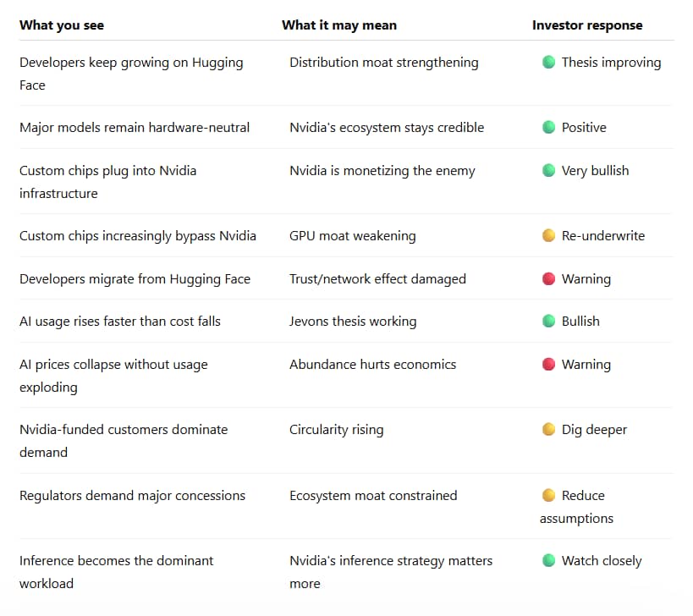Click the green dot beside Watch closely
The width and height of the screenshot is (693, 616).
click(x=548, y=560)
